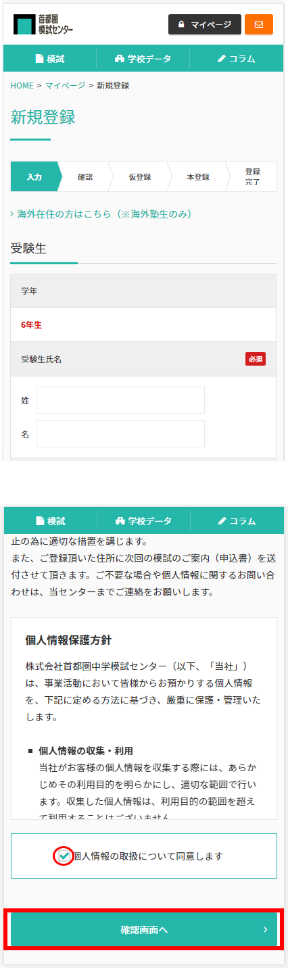Click the 確認画面へ submit button
Screen dimensions: 288x980
click(x=144, y=930)
